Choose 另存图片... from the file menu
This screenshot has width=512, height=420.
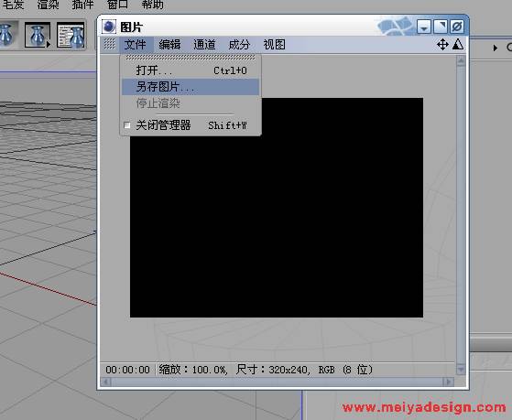pyautogui.click(x=191, y=87)
